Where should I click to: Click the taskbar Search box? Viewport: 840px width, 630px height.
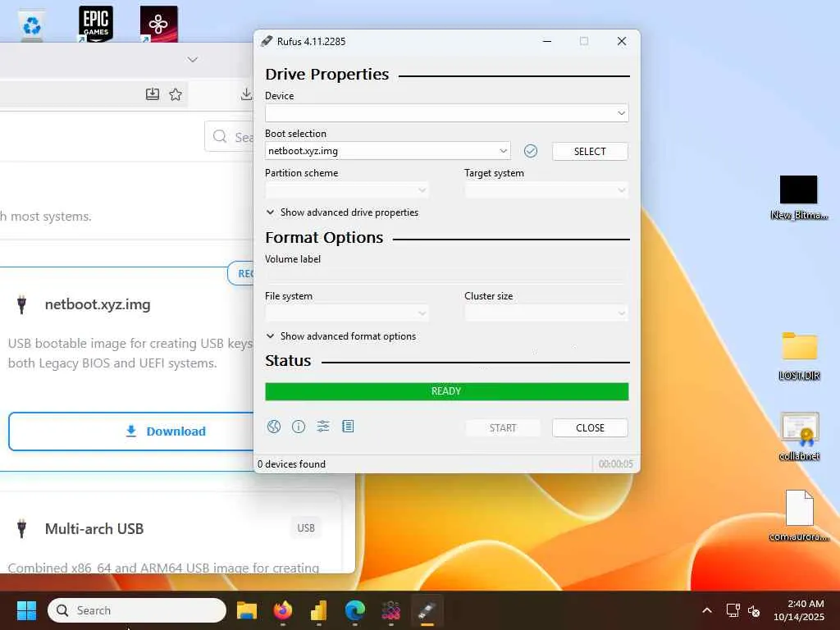[x=137, y=610]
